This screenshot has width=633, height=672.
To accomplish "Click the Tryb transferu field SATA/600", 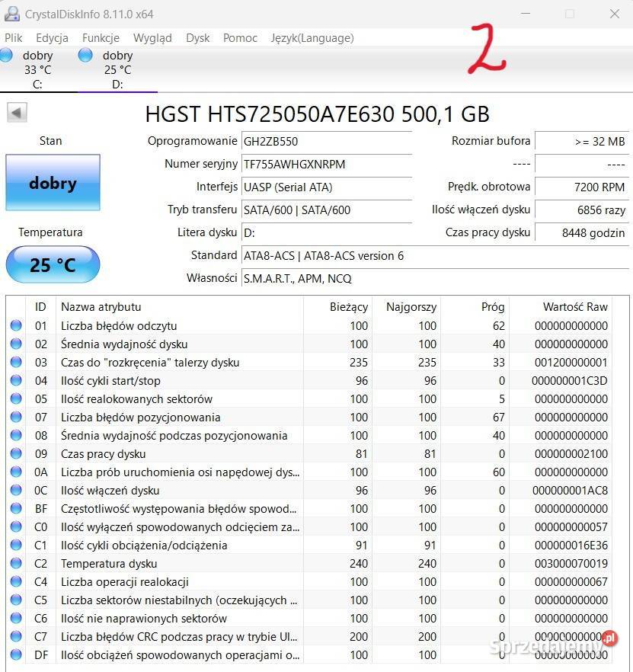I will point(327,210).
